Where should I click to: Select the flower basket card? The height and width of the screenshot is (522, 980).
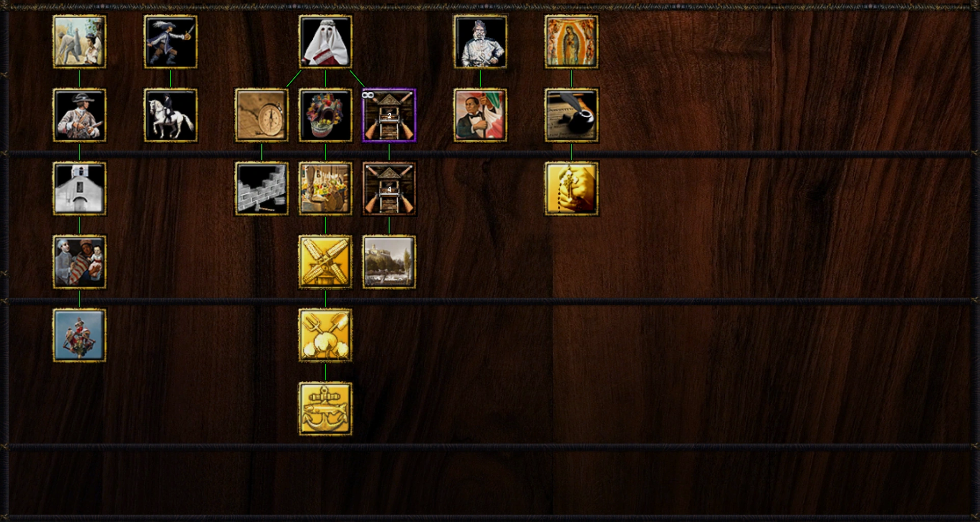click(x=325, y=115)
